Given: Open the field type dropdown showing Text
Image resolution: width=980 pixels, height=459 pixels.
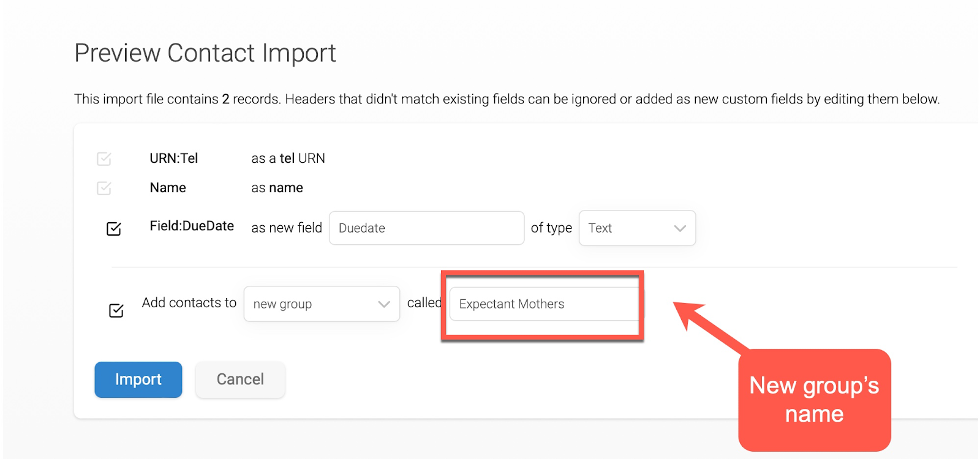Looking at the screenshot, I should (x=637, y=228).
